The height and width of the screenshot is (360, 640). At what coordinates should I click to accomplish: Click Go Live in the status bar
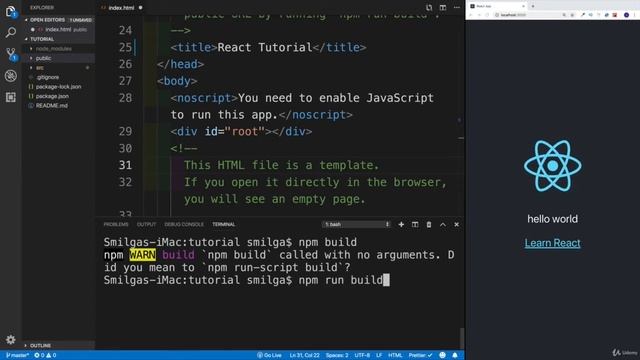269,356
